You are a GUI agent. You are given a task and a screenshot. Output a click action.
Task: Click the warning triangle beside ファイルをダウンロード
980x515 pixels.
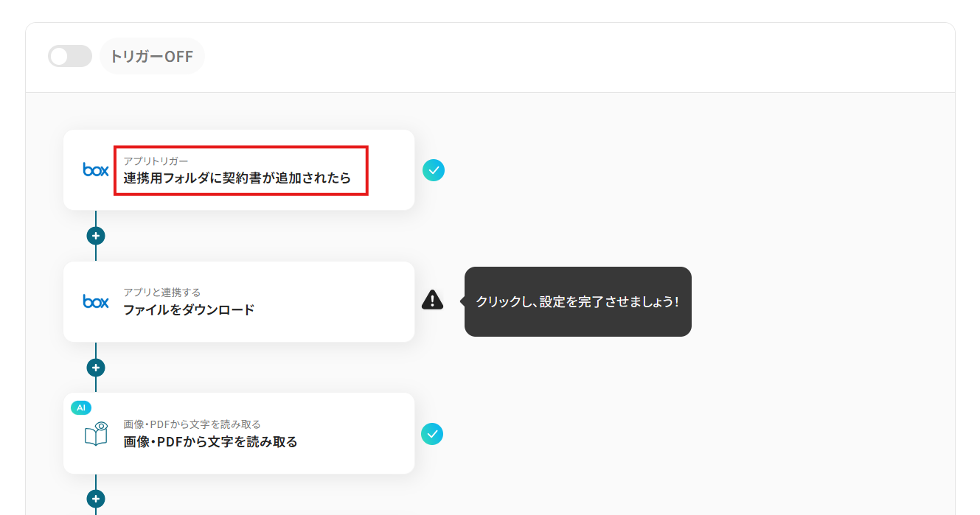[x=433, y=300]
